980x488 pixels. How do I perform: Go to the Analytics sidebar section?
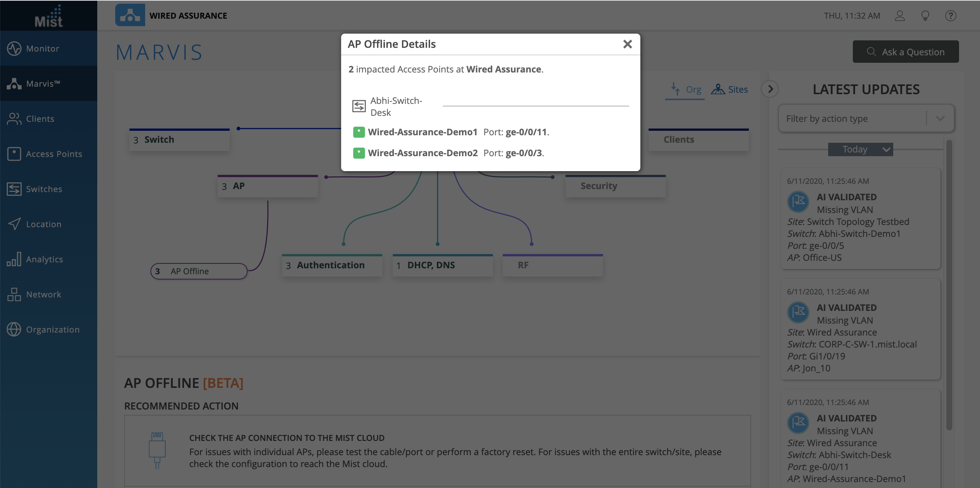click(44, 259)
